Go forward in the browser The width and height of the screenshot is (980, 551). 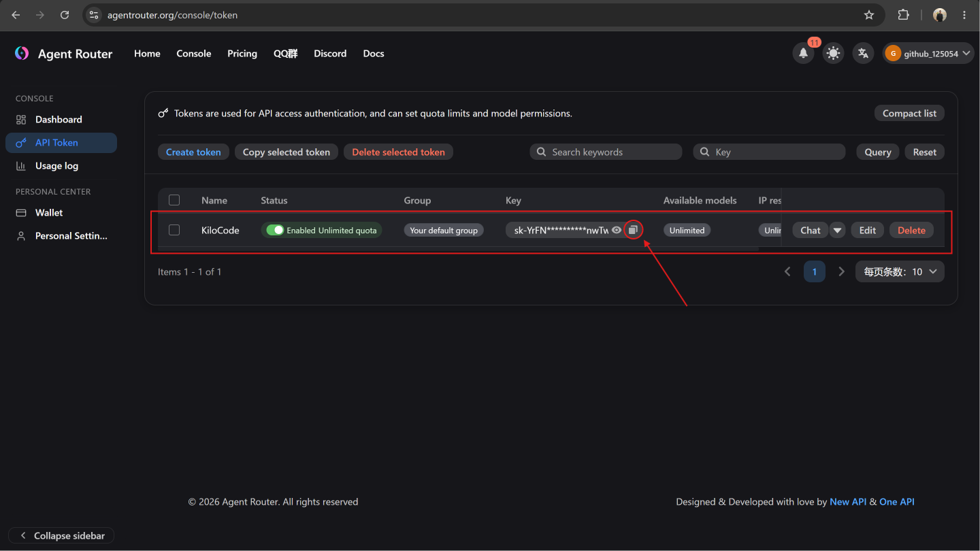click(x=40, y=15)
